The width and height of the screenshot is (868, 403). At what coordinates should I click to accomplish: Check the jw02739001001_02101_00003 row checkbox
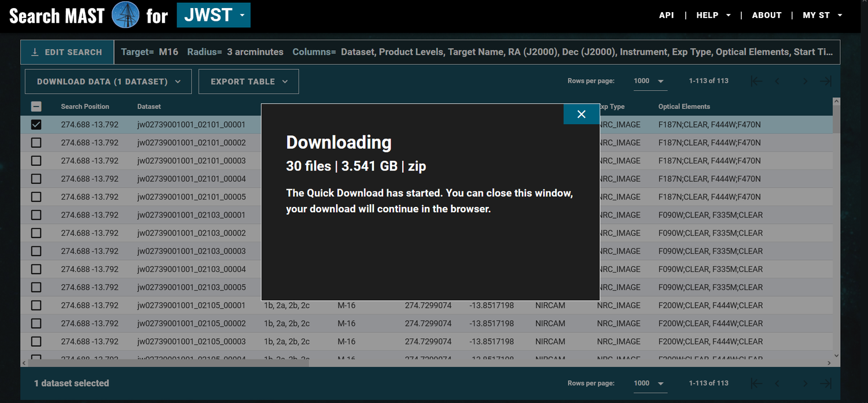[36, 161]
